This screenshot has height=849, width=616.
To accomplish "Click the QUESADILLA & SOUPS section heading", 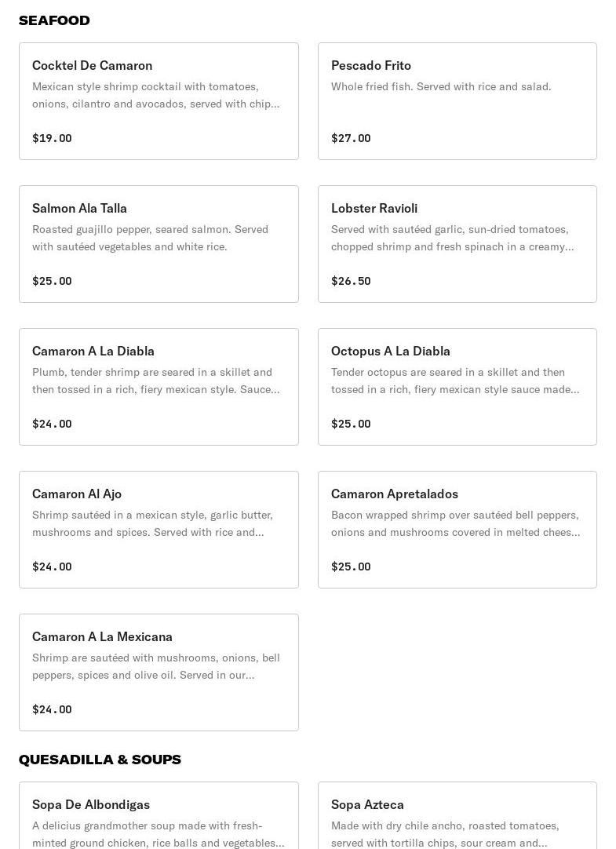I will pyautogui.click(x=100, y=760).
